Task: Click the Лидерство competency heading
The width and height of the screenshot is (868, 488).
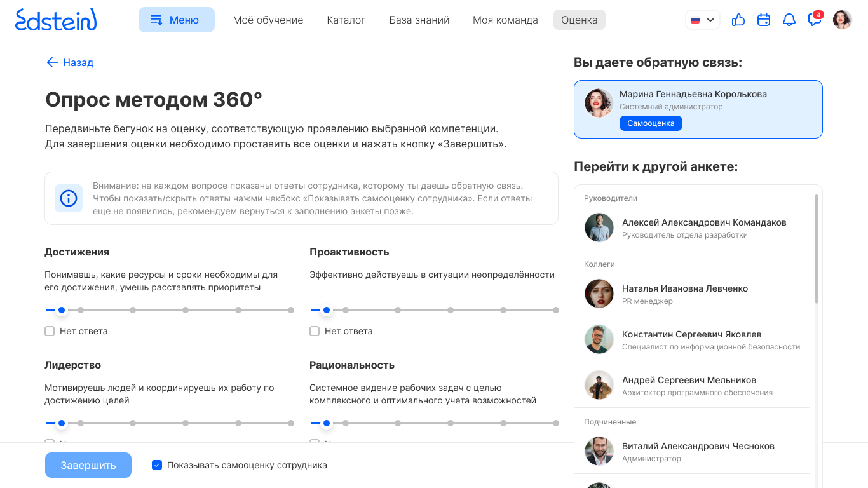Action: pyautogui.click(x=73, y=365)
